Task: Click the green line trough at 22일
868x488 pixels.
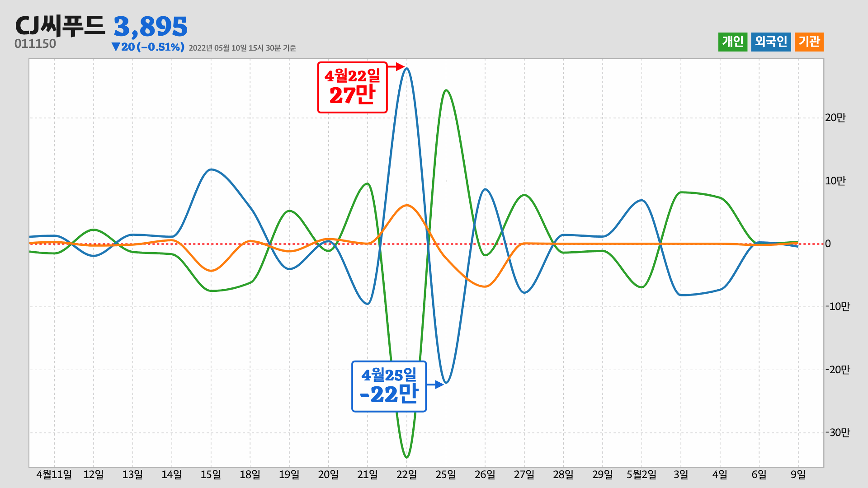Action: pyautogui.click(x=407, y=457)
